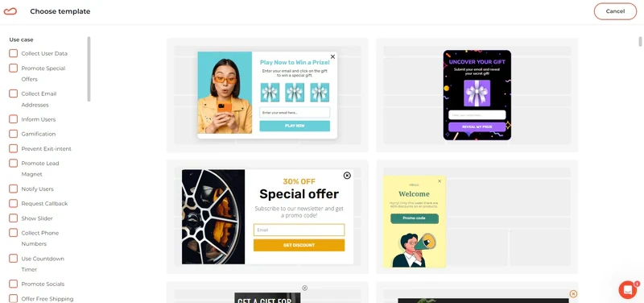Check the Gamification use case filter
This screenshot has height=303, width=644.
[x=14, y=134]
